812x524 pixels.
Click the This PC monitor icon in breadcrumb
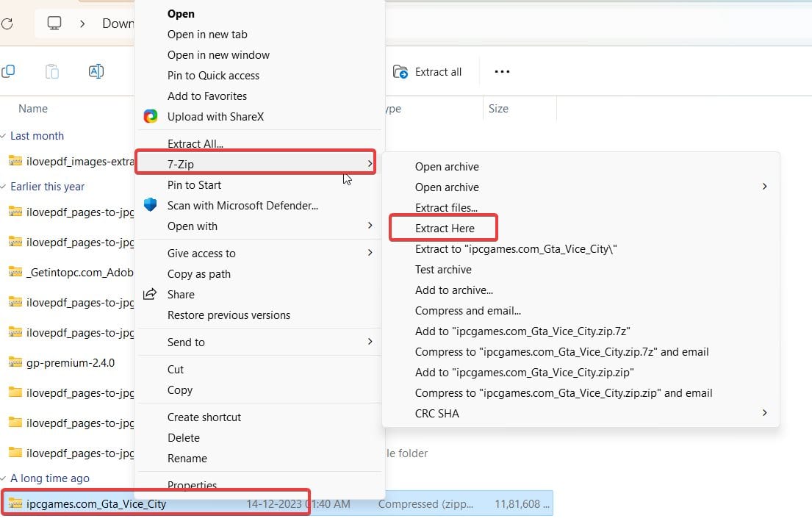click(53, 23)
